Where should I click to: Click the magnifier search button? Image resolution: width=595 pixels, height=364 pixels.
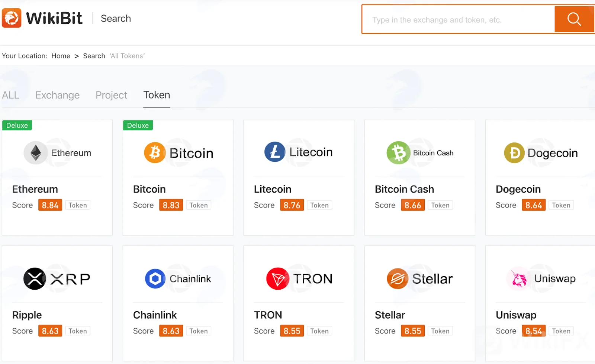point(574,19)
